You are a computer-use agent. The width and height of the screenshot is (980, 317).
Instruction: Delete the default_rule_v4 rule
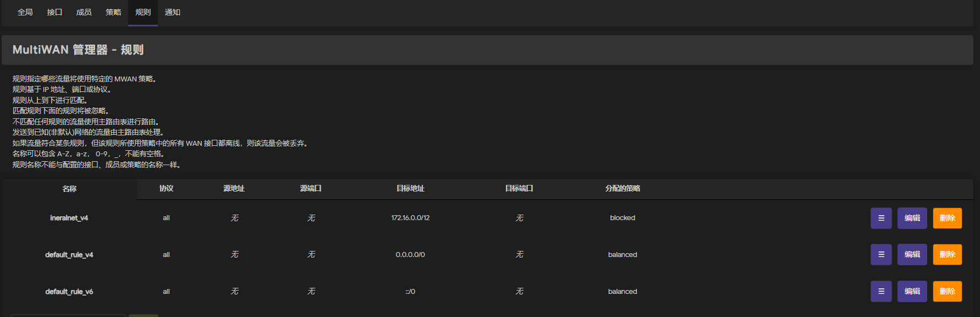947,254
